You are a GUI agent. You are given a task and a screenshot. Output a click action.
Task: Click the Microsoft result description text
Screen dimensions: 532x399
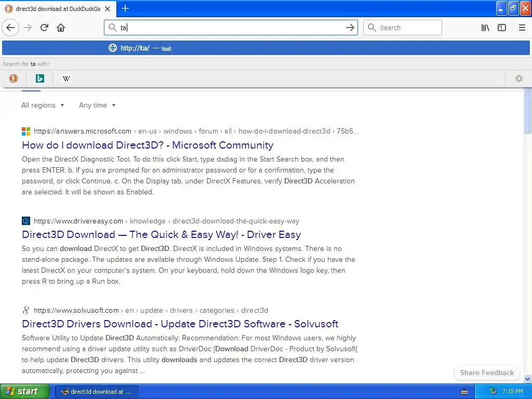pyautogui.click(x=188, y=176)
